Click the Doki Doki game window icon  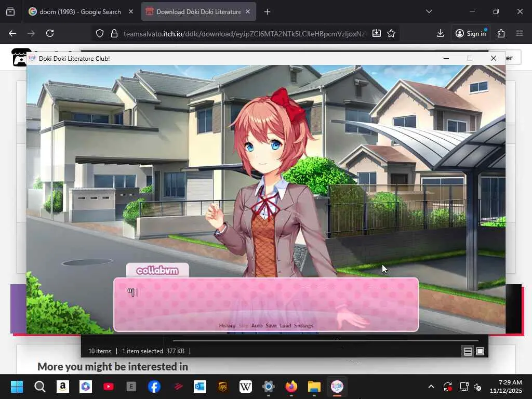pos(32,58)
